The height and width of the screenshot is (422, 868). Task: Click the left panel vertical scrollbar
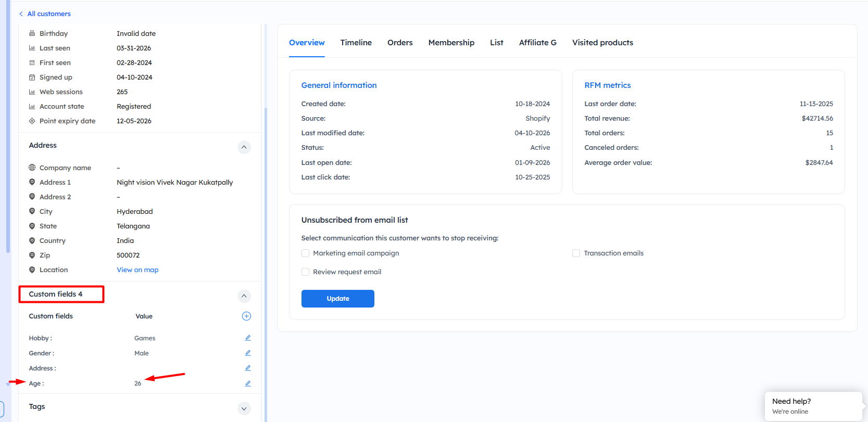[x=266, y=208]
